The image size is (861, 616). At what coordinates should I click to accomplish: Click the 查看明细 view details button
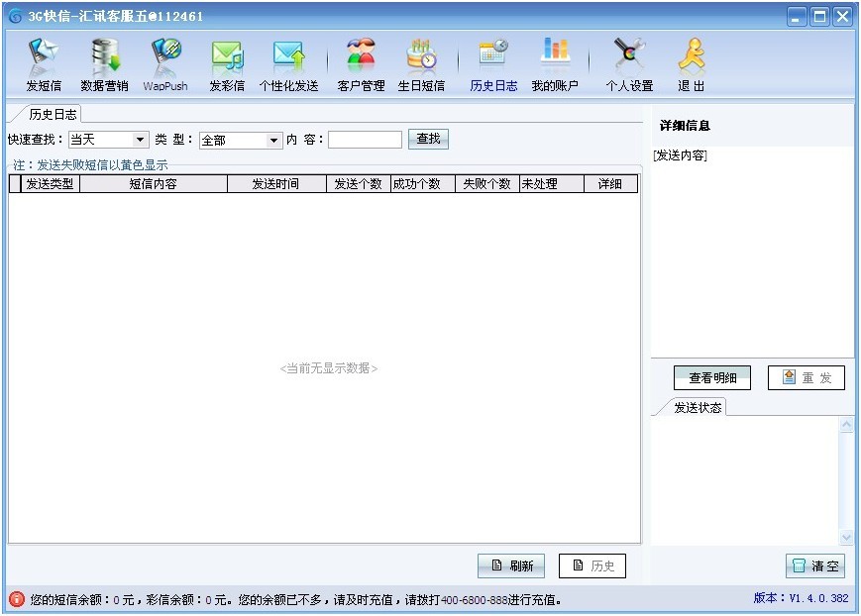[712, 377]
